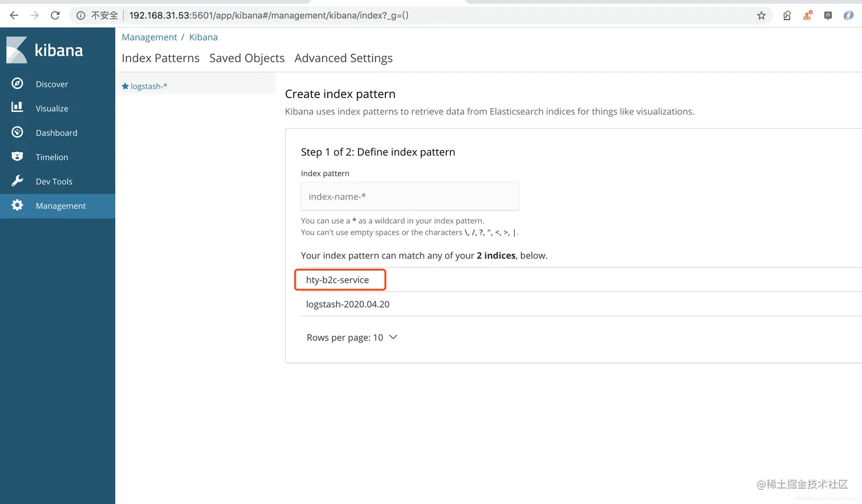Click the green extension icon in the toolbar
Image resolution: width=862 pixels, height=504 pixels.
coord(787,15)
